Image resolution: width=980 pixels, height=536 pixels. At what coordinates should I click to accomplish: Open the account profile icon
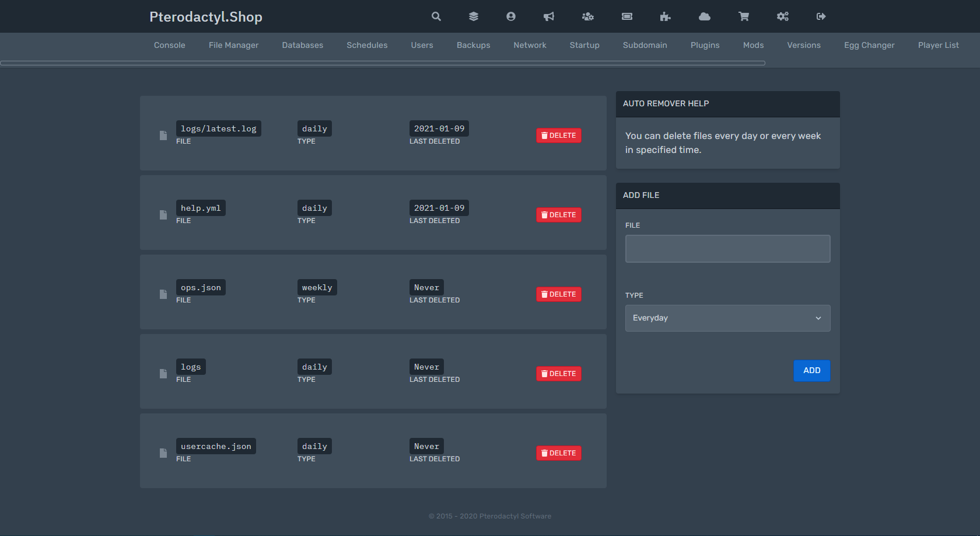[510, 16]
